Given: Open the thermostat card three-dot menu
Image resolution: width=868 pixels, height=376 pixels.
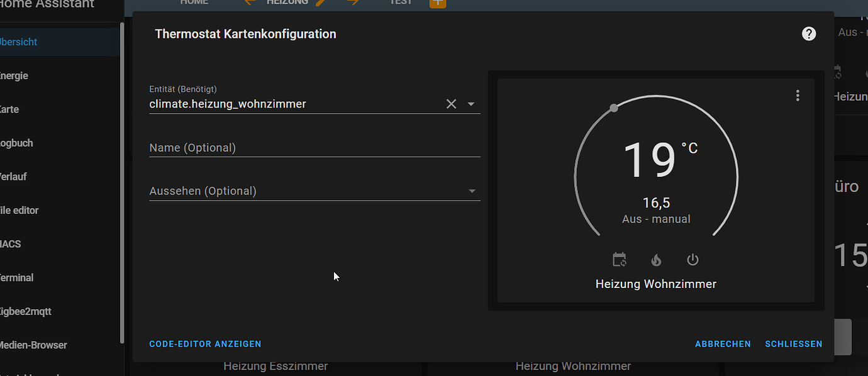Looking at the screenshot, I should (798, 96).
